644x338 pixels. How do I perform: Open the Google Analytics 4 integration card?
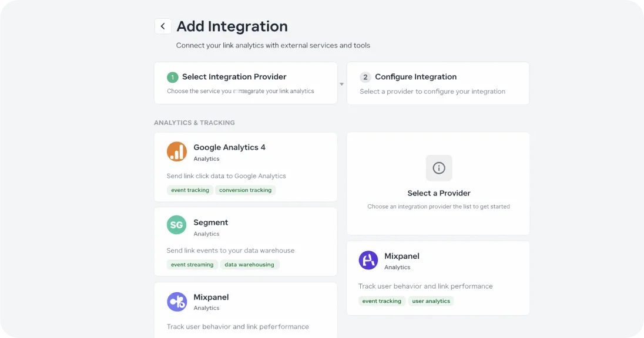pyautogui.click(x=246, y=167)
